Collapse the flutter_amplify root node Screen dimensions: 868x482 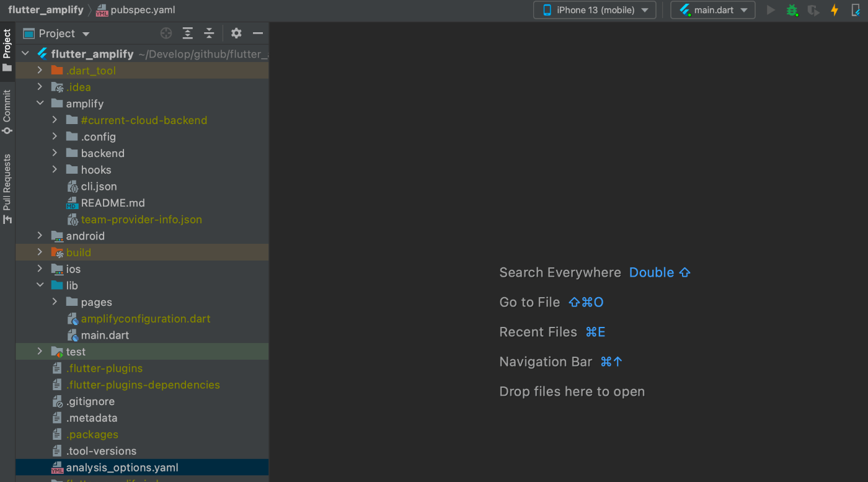(25, 54)
